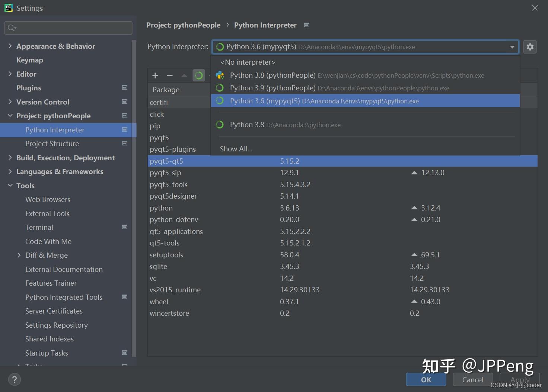Select Project Structure in the sidebar
This screenshot has width=548, height=392.
[x=52, y=144]
